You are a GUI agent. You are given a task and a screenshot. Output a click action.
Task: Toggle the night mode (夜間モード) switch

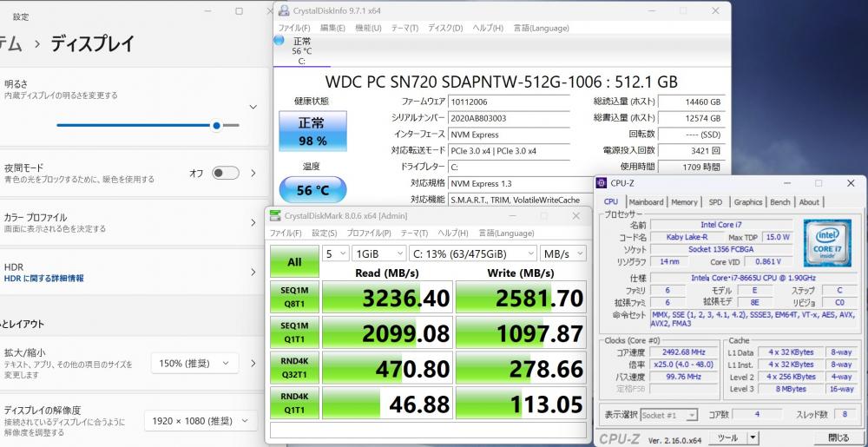coord(226,173)
